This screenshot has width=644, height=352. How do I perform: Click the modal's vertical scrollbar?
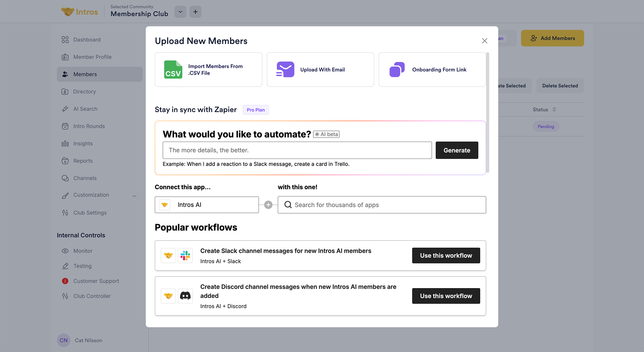[x=488, y=112]
